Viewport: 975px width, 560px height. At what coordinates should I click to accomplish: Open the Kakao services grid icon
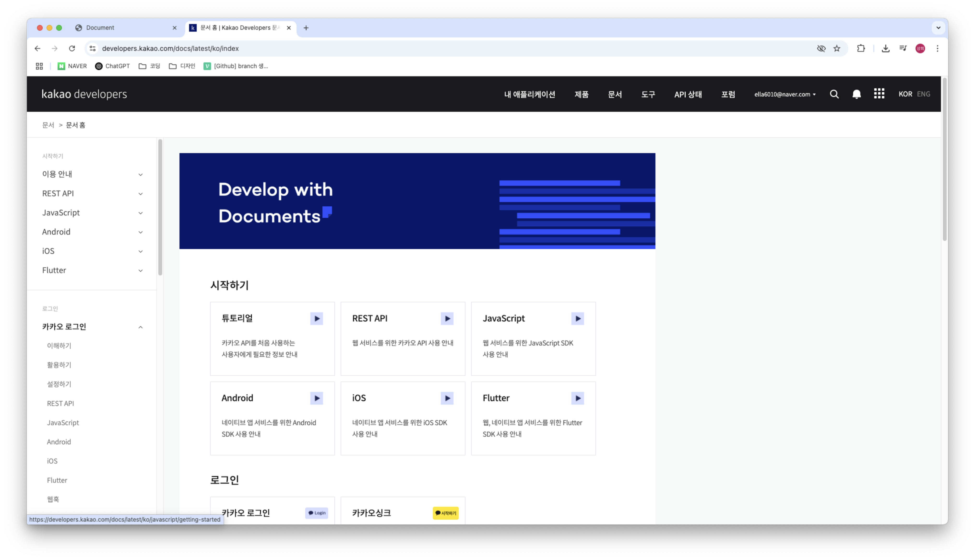879,94
